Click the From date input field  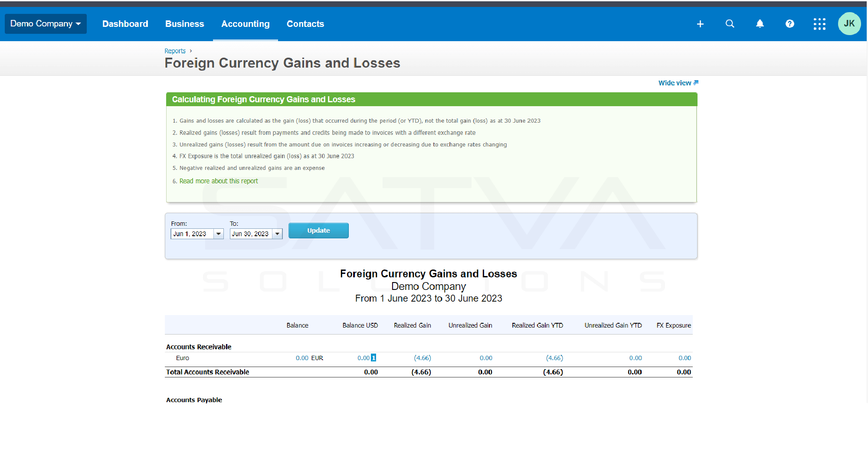coord(192,234)
